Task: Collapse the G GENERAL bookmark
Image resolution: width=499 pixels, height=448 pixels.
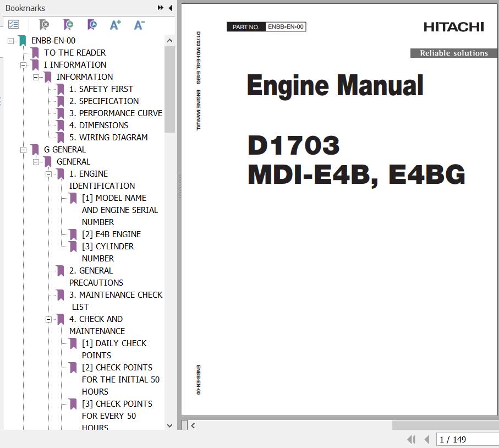Action: click(23, 150)
